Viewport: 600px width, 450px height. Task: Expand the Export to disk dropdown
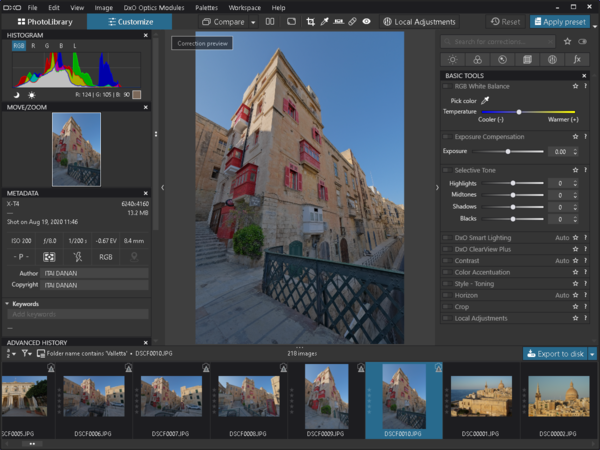click(x=592, y=353)
